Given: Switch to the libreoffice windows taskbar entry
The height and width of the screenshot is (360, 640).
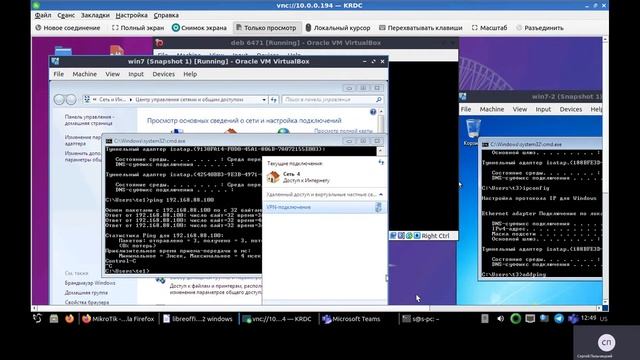Looking at the screenshot, I should tap(198, 319).
